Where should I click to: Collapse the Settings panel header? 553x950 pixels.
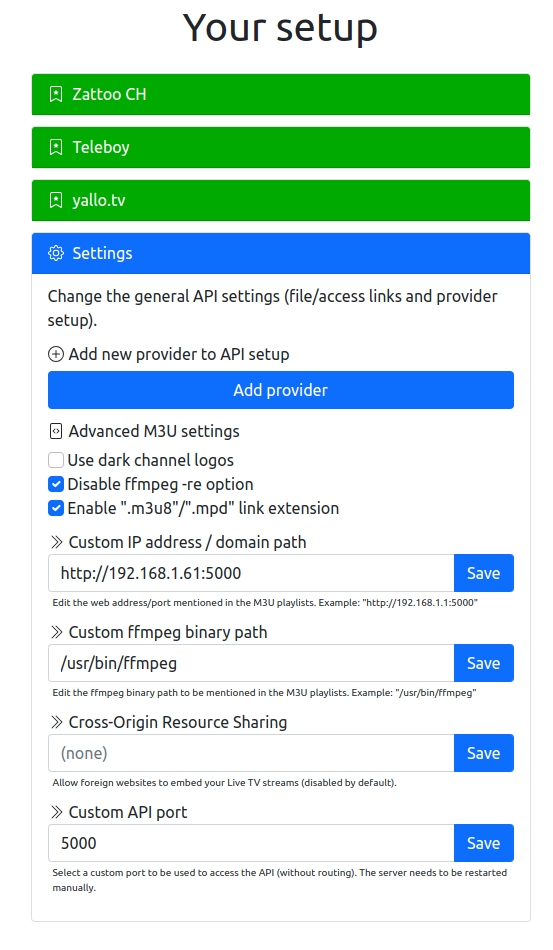point(280,253)
